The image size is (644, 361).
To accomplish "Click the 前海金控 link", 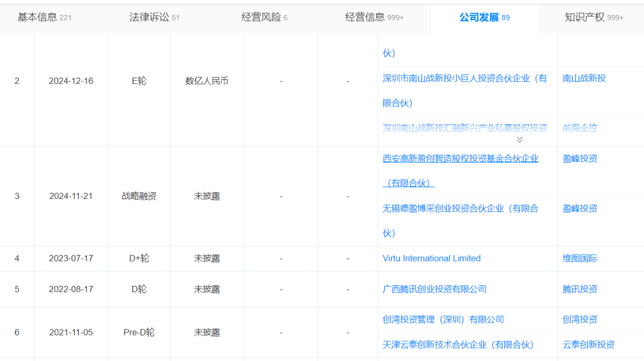I will (x=580, y=128).
